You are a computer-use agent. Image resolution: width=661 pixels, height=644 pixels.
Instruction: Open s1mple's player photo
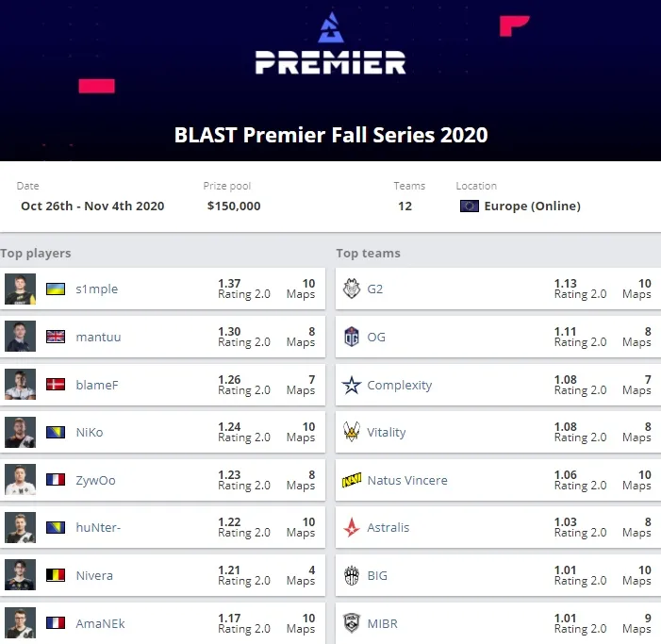[20, 289]
